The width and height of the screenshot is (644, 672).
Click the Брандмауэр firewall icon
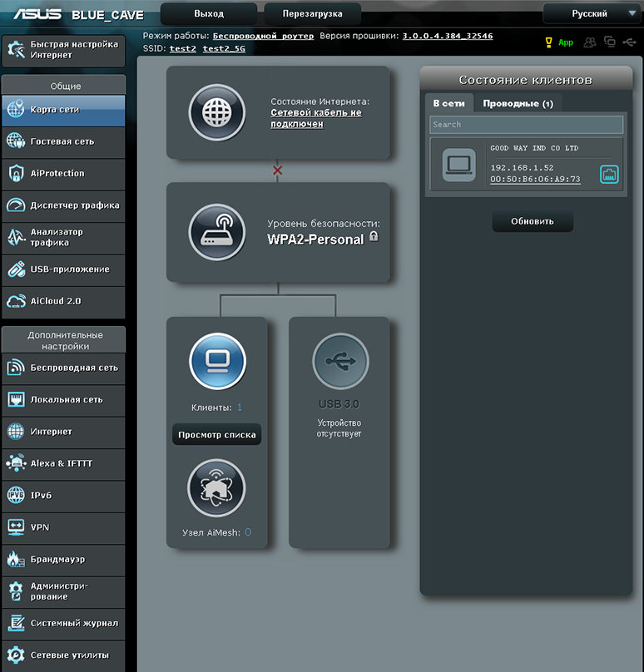coord(16,559)
